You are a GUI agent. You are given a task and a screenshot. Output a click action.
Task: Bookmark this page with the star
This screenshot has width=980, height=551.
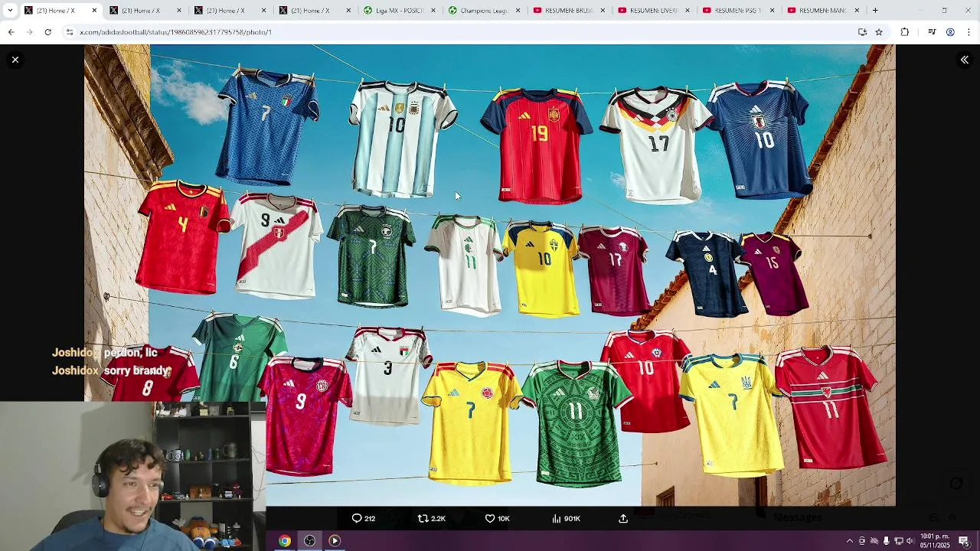879,32
